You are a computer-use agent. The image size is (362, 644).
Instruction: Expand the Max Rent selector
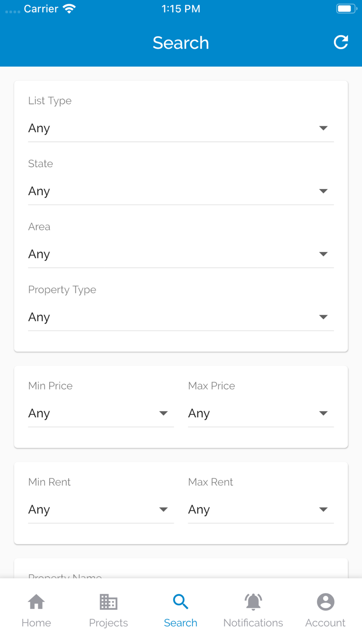[261, 510]
